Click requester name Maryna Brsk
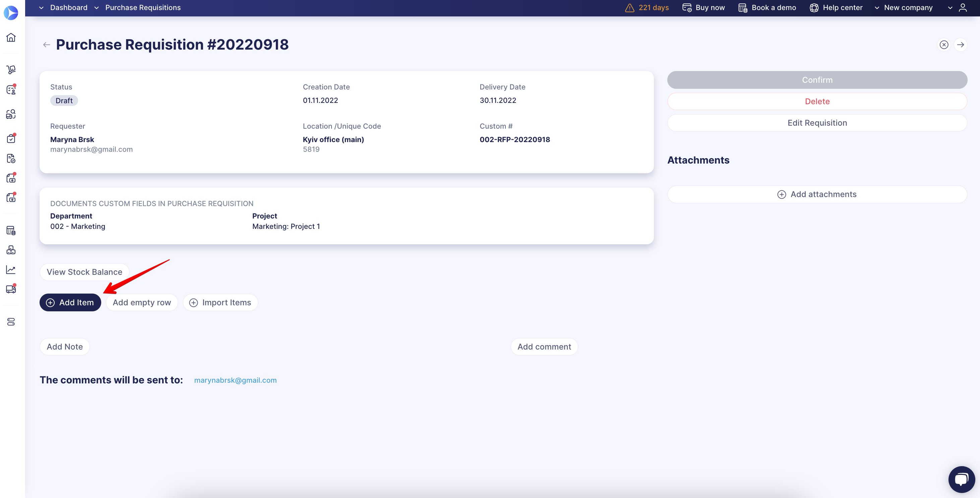Screen dimensions: 980x498 (x=72, y=140)
